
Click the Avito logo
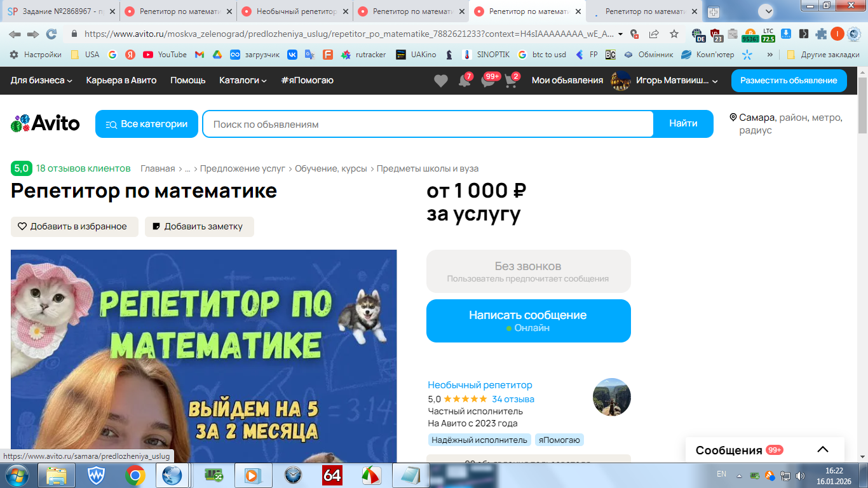click(45, 123)
